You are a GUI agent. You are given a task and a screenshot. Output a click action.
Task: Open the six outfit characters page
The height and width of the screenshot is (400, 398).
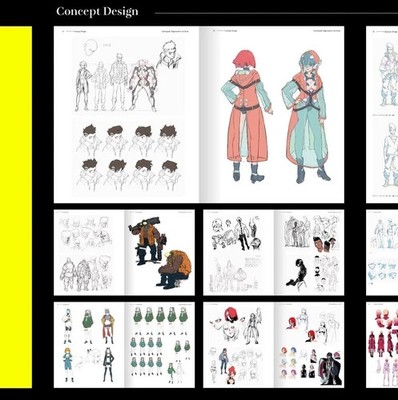89,345
